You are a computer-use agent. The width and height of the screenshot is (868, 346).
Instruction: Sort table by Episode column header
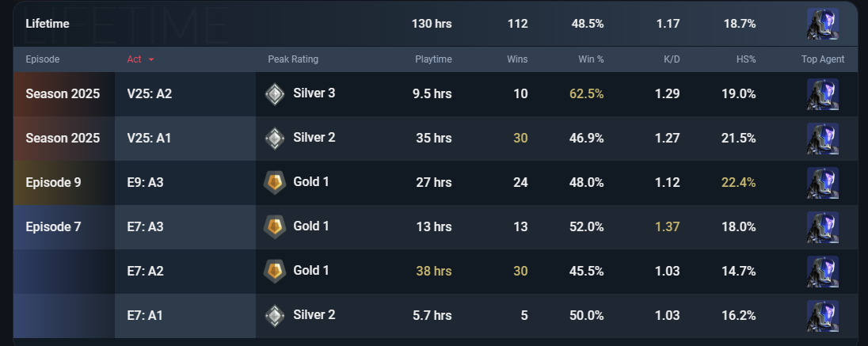(43, 59)
